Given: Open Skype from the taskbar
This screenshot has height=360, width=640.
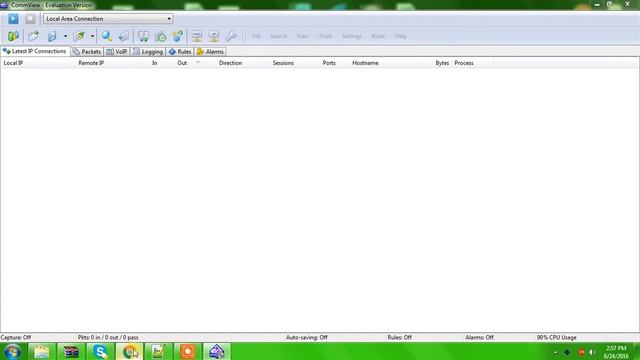Looking at the screenshot, I should click(x=100, y=351).
